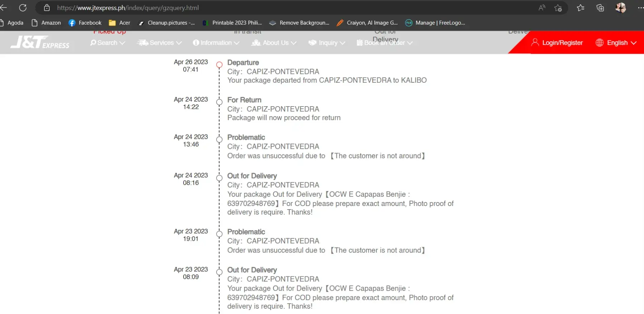Viewport: 644px width, 314px height.
Task: Open the Remove Background bookmark
Action: click(x=299, y=23)
